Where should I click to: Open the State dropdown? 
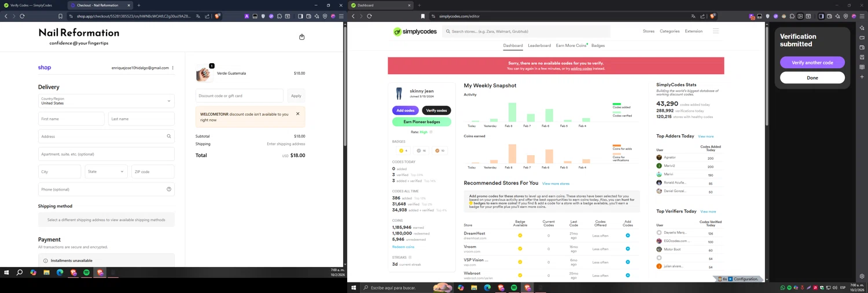(106, 171)
